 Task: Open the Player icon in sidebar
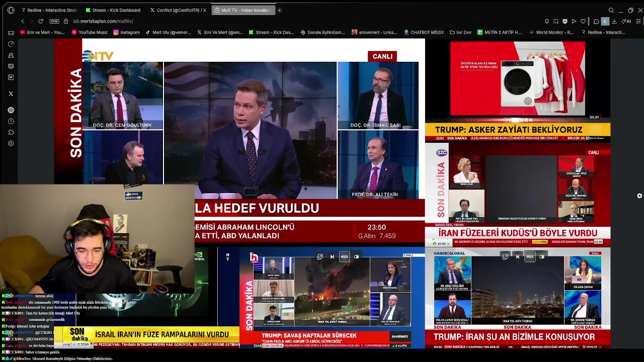[x=11, y=110]
